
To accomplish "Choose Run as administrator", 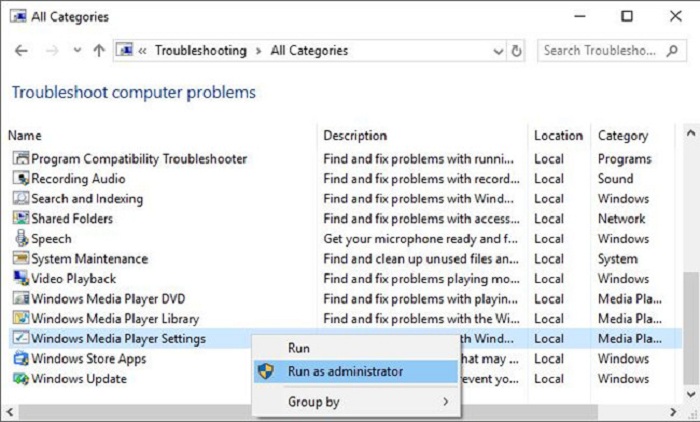I will (356, 372).
